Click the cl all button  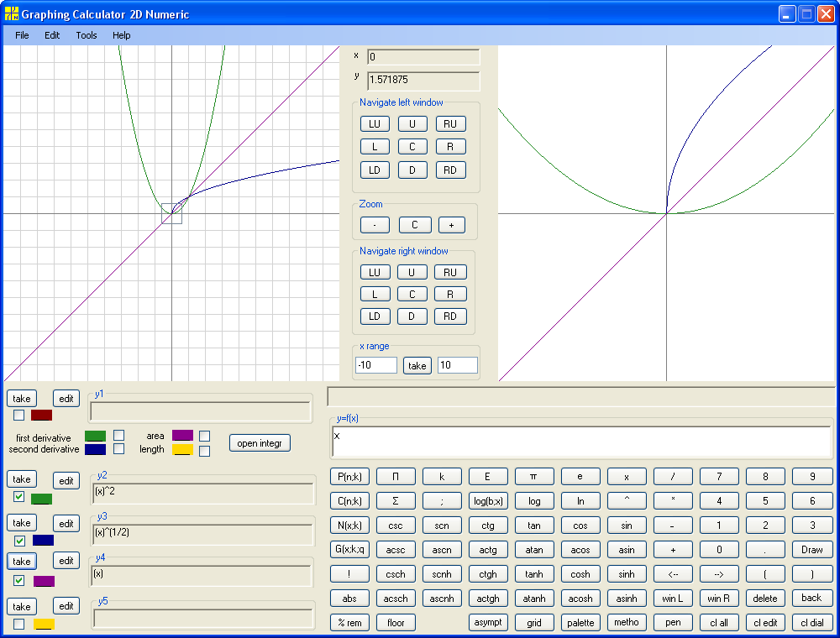pos(720,623)
